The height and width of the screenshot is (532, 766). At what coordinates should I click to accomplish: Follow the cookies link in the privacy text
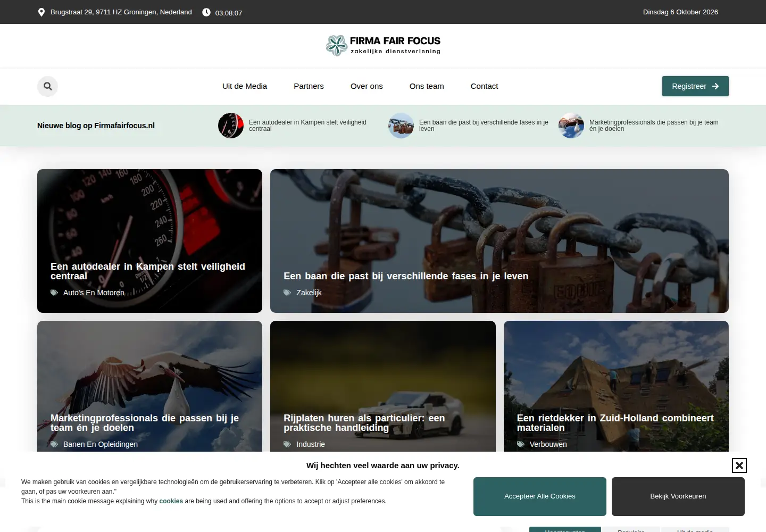point(171,501)
